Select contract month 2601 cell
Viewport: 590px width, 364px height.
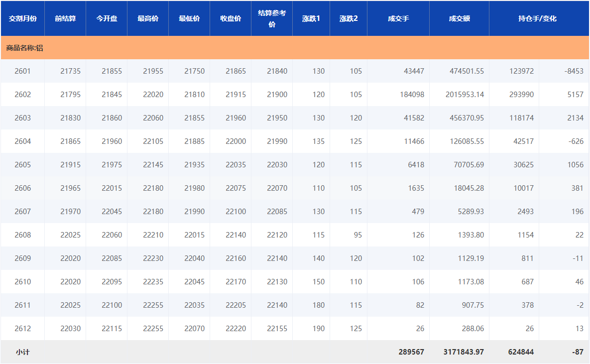(x=22, y=71)
